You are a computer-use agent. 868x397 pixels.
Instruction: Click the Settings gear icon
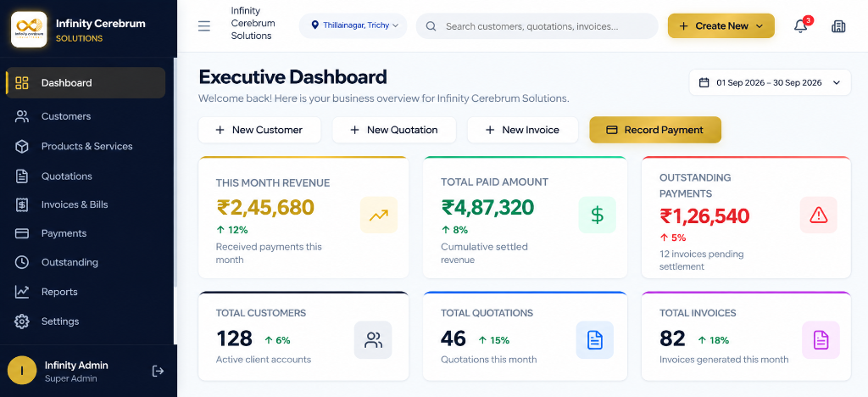pyautogui.click(x=21, y=322)
